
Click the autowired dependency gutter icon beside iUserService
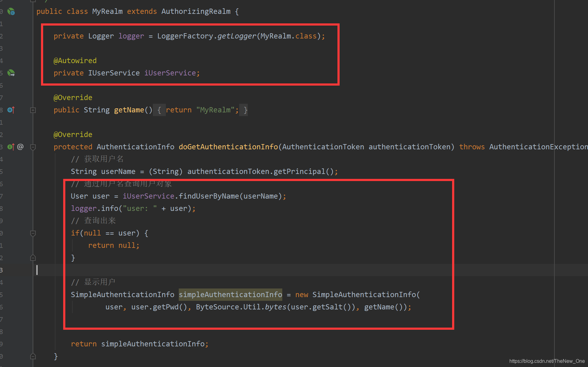tap(11, 73)
